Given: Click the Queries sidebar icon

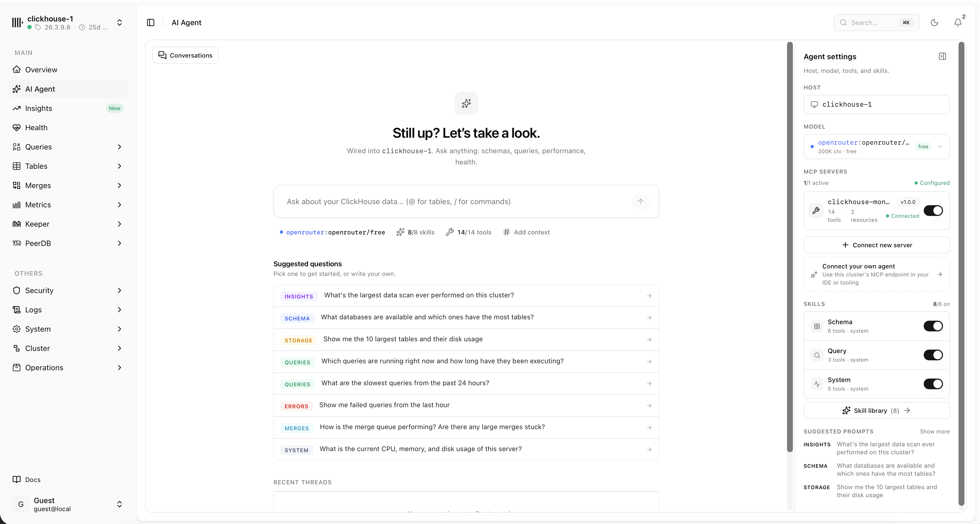Looking at the screenshot, I should (x=16, y=147).
